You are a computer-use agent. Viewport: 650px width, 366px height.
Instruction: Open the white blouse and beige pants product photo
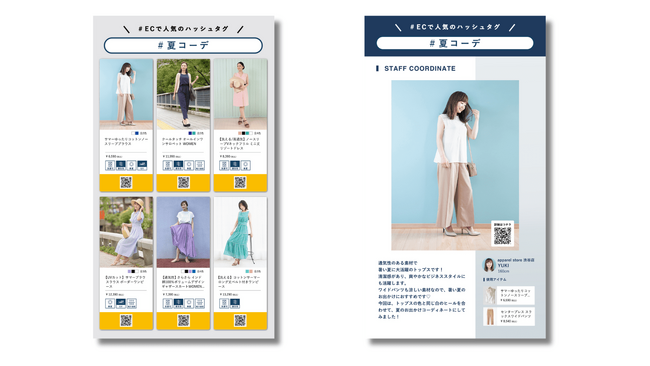coord(126,94)
